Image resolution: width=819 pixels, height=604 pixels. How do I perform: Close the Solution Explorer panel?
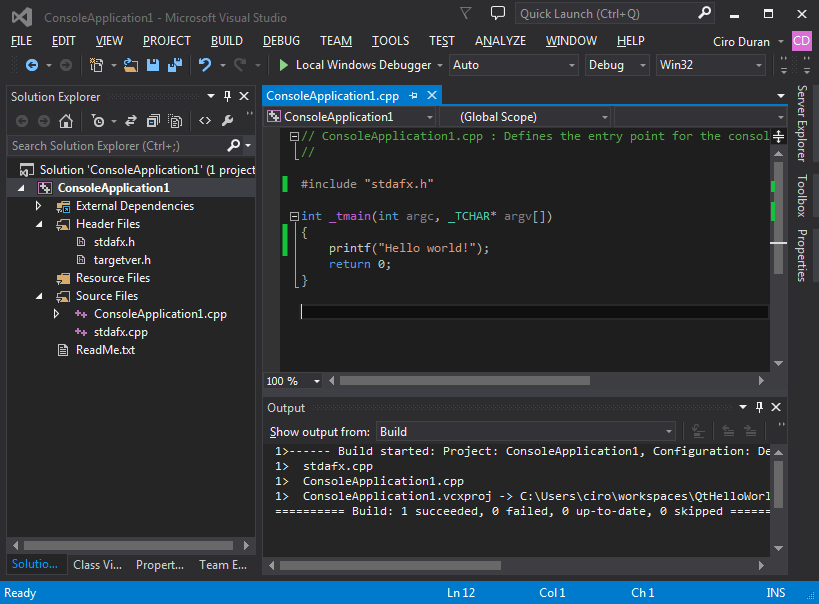tap(244, 96)
